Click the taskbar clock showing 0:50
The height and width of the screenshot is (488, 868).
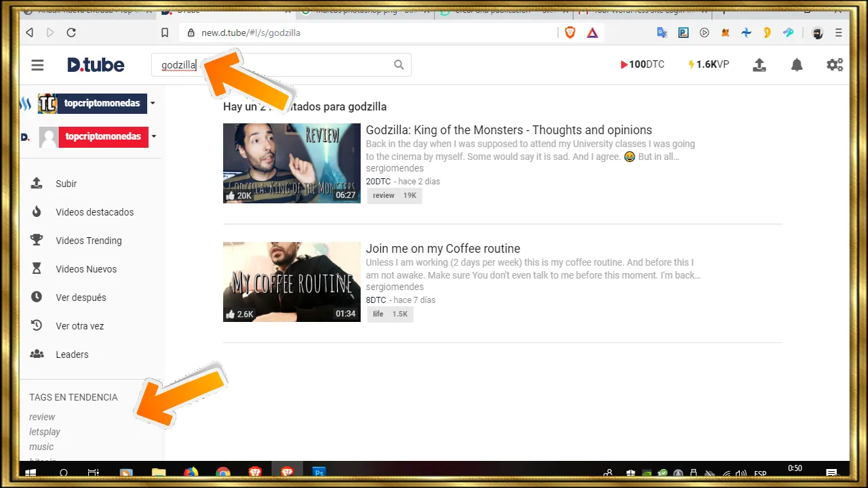tap(795, 469)
